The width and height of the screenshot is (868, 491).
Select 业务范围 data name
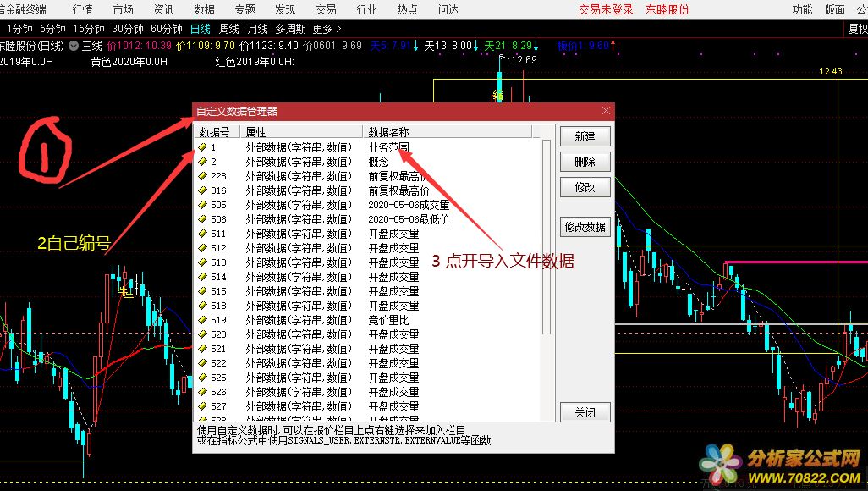click(388, 147)
